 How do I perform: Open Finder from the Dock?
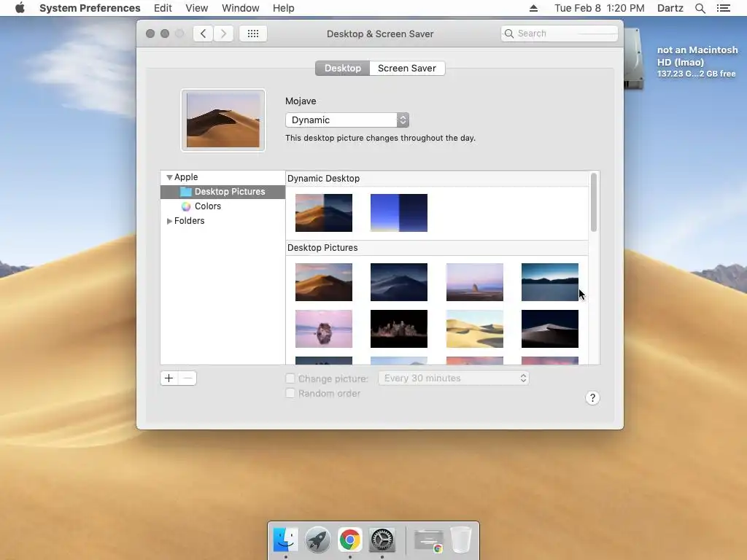285,540
